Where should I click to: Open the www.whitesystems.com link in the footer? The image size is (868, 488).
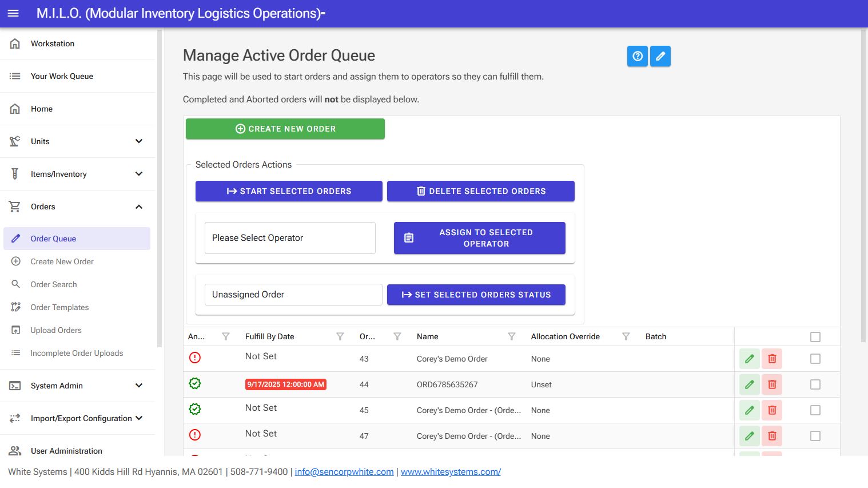(x=451, y=471)
